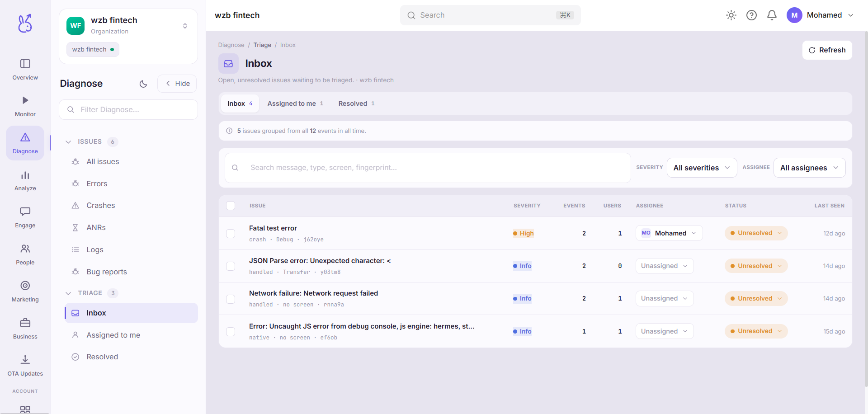Screen dimensions: 868x414
Task: Open Unassigned dropdown for JSON Parse error
Action: point(665,266)
